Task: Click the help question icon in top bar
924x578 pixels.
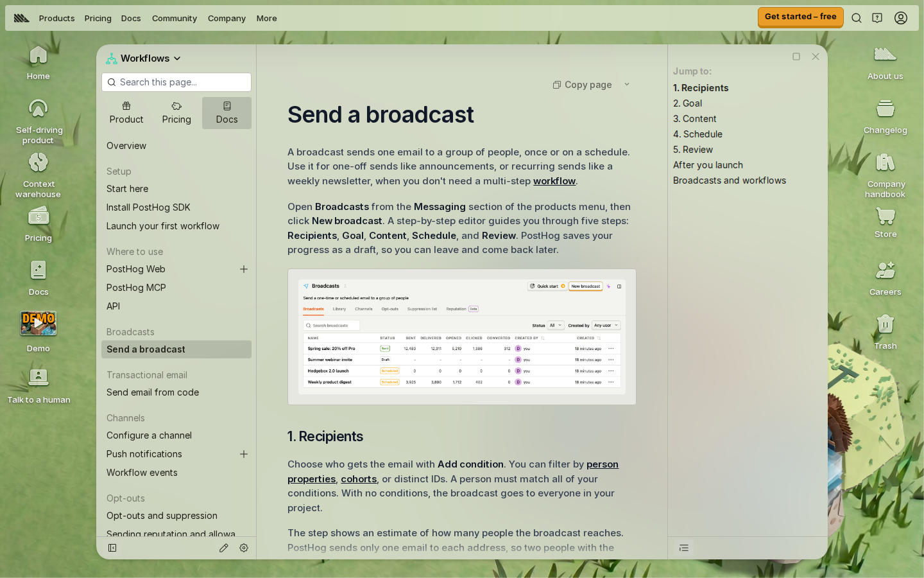Action: click(x=877, y=18)
